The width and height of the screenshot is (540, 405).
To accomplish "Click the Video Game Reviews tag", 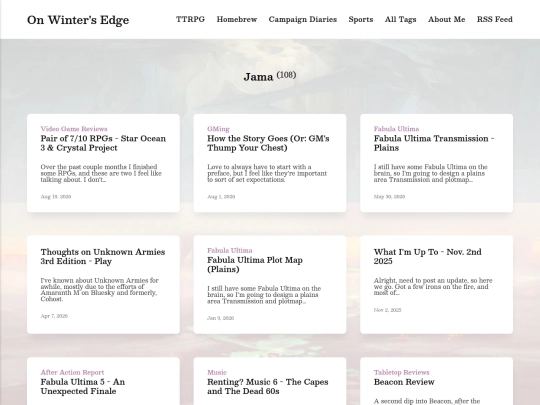I will 74,129.
